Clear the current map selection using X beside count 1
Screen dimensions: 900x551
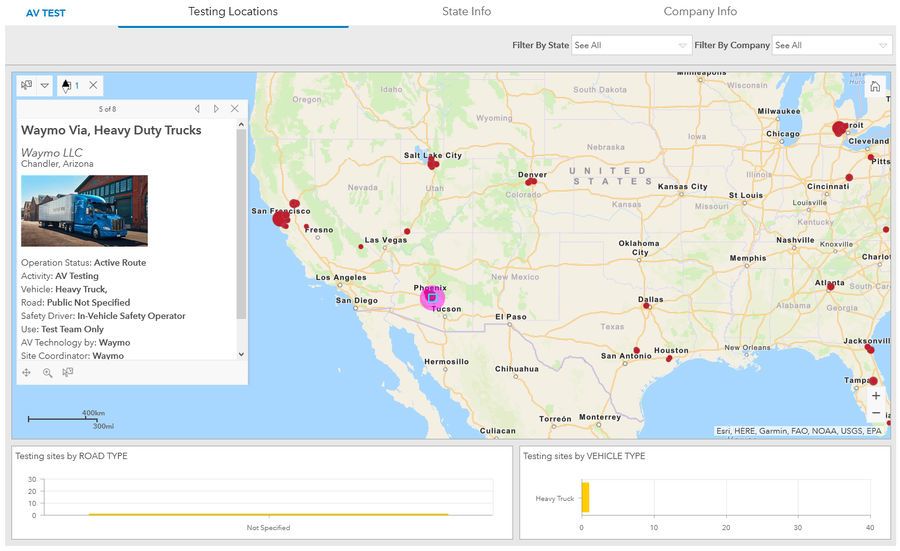coord(93,86)
